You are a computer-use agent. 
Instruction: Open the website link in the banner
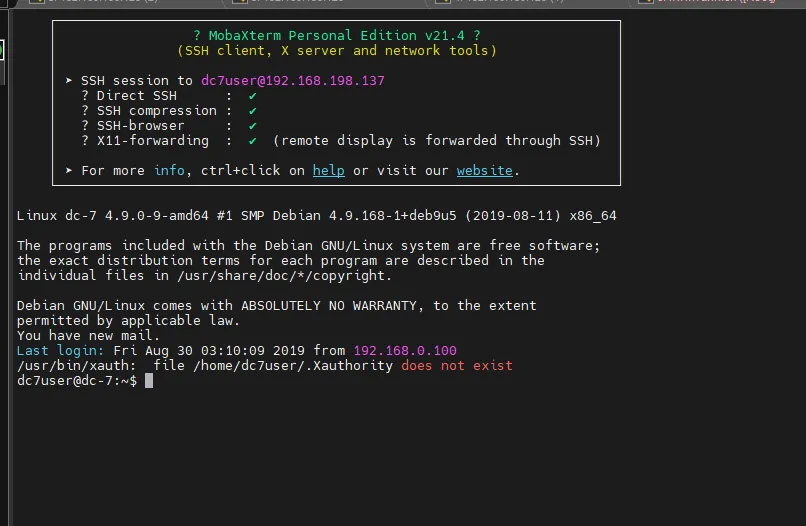(484, 171)
